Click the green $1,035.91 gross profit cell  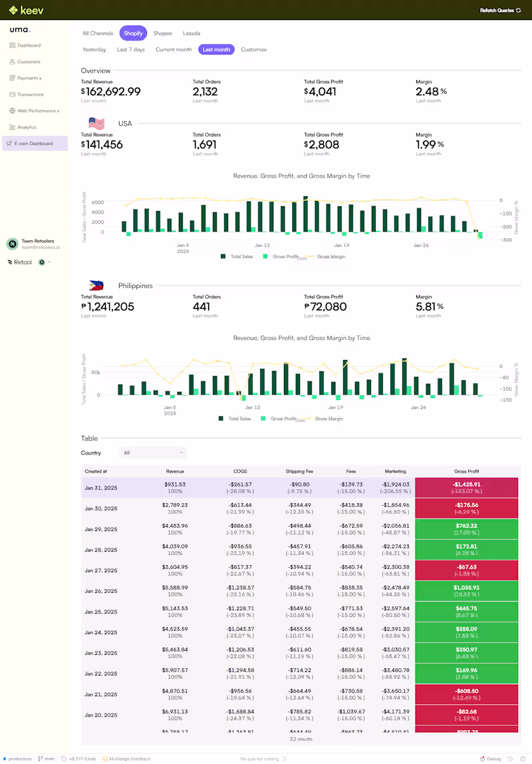tap(466, 591)
